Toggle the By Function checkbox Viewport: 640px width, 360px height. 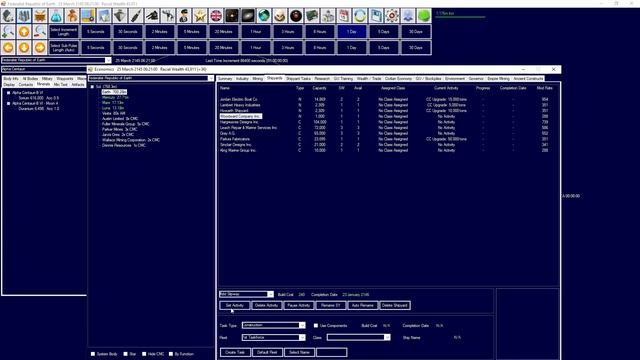pyautogui.click(x=171, y=354)
